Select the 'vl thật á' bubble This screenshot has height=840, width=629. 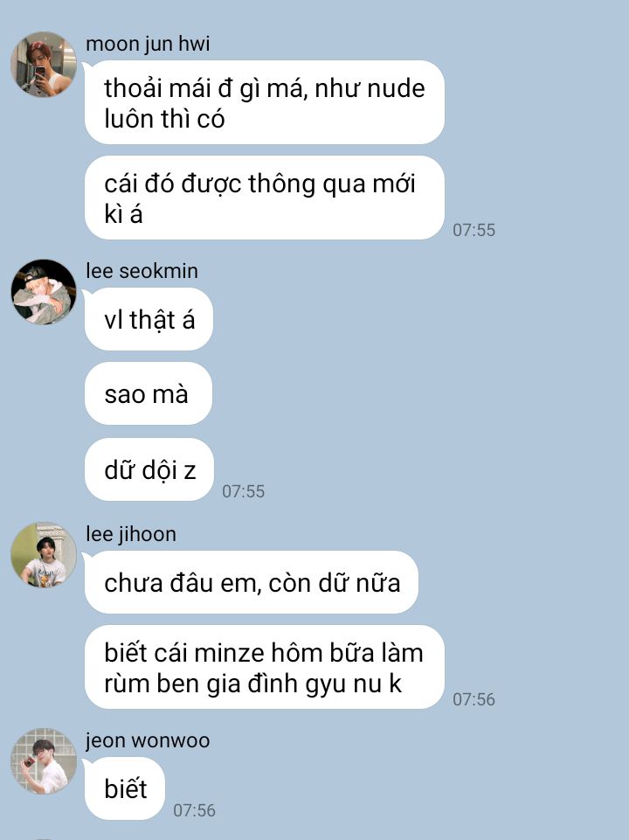149,319
